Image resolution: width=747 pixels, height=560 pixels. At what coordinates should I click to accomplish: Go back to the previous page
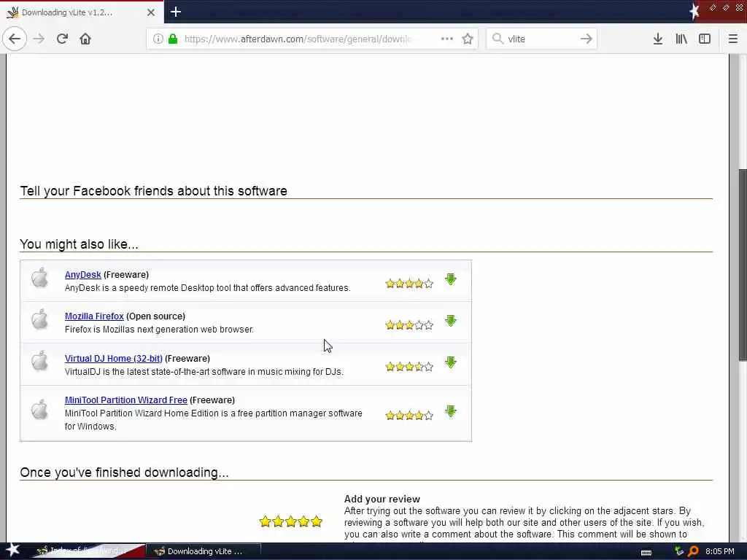pos(15,39)
